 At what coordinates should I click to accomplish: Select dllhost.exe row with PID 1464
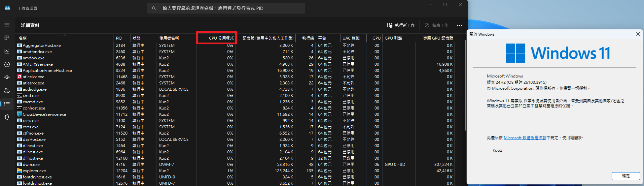pos(235,145)
